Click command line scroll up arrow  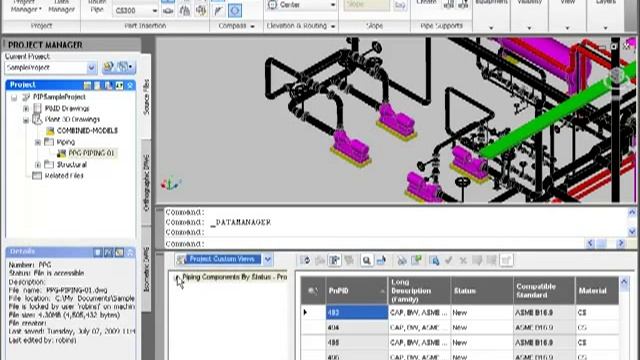pyautogui.click(x=632, y=212)
